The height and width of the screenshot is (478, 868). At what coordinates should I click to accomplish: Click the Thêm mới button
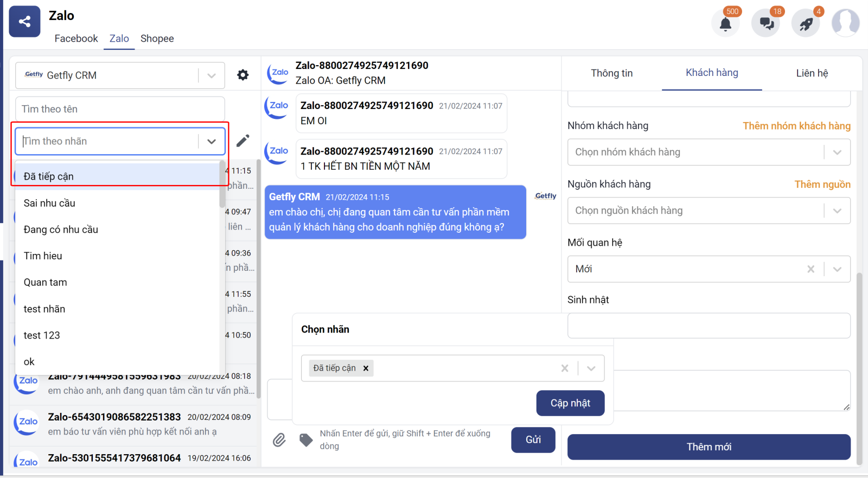pyautogui.click(x=709, y=447)
